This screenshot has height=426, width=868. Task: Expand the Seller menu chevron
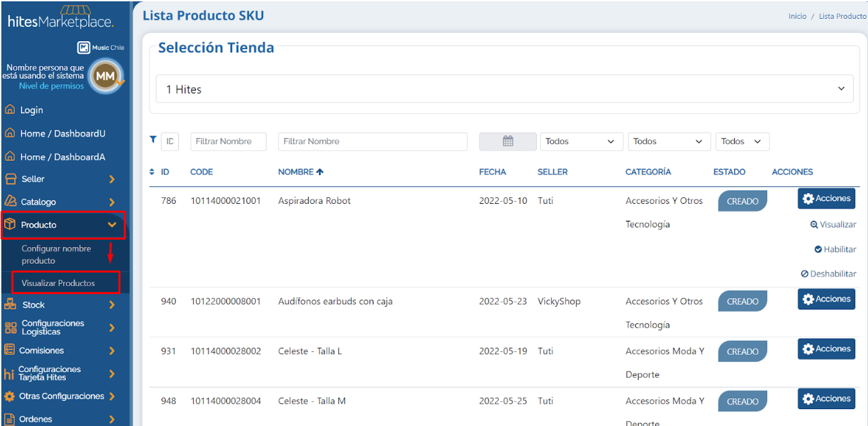(112, 179)
